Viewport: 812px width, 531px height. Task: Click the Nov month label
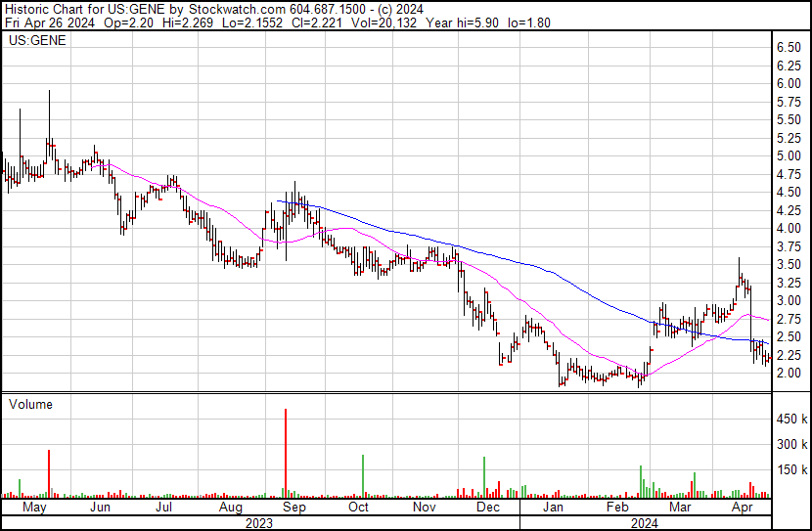tap(425, 508)
